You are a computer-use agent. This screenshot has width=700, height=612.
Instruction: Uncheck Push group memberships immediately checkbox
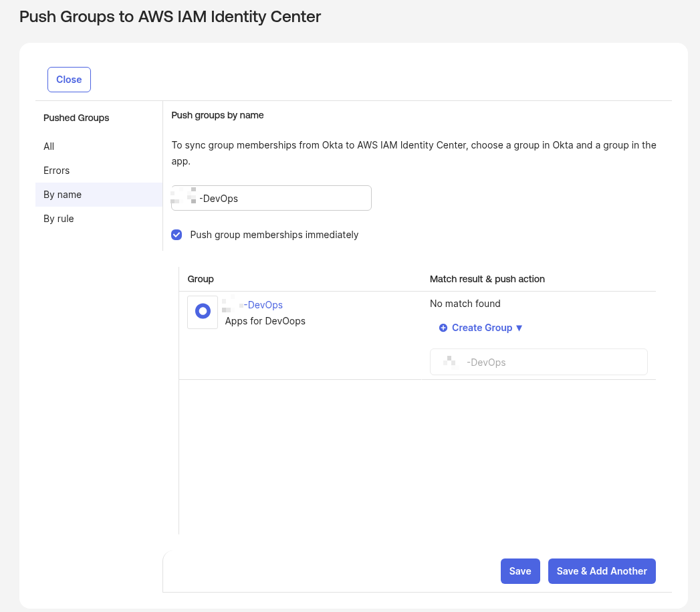[177, 235]
